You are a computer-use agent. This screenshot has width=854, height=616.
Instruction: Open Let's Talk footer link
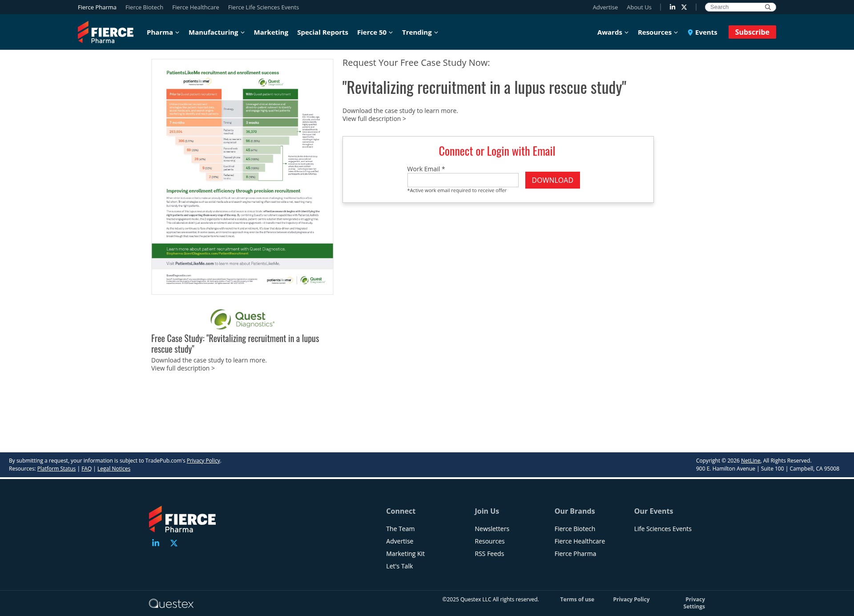399,566
